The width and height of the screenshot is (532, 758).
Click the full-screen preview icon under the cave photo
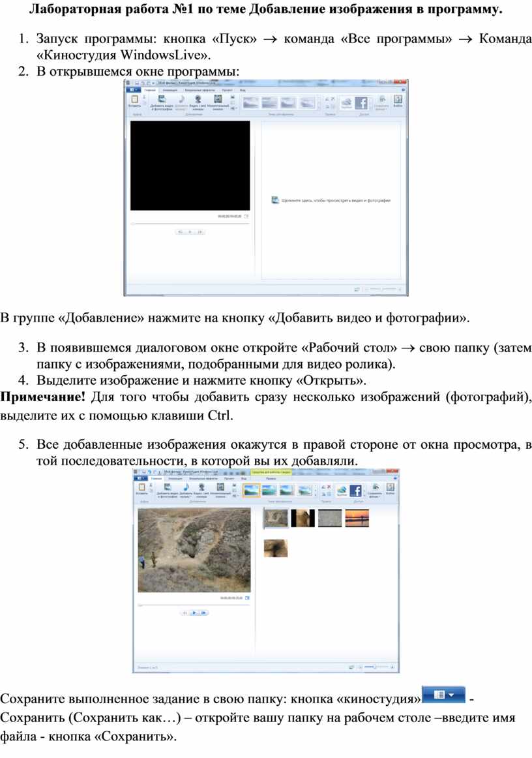[x=247, y=598]
